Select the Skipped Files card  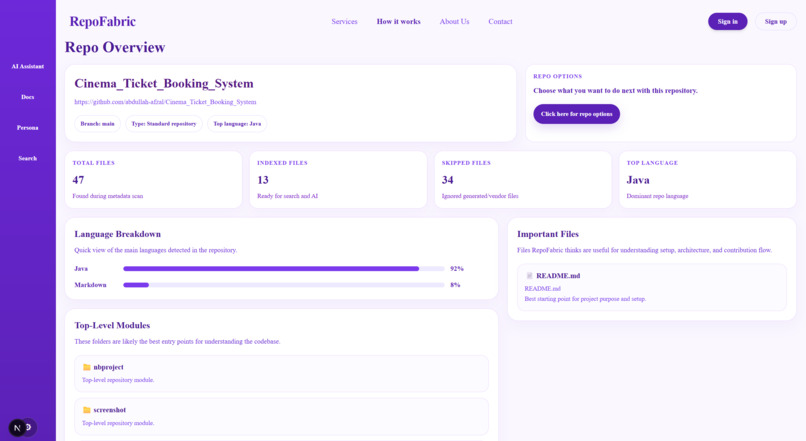tap(523, 179)
